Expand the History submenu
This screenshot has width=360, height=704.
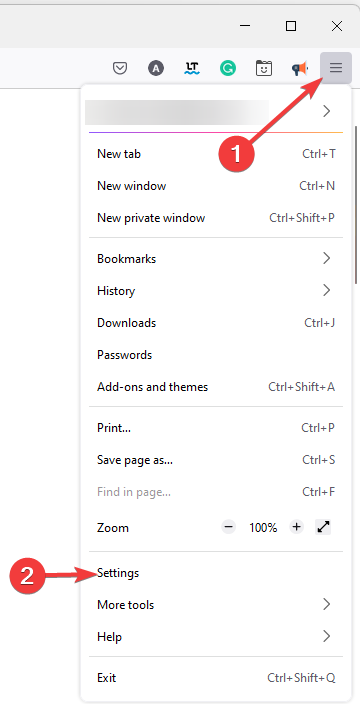click(216, 290)
